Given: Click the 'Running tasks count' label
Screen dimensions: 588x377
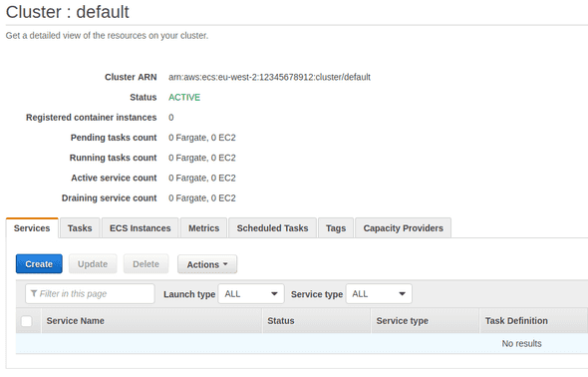Looking at the screenshot, I should (x=113, y=158).
